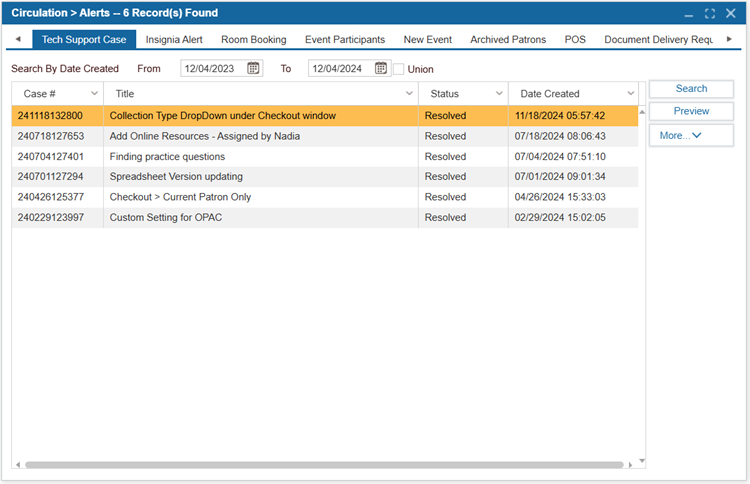This screenshot has height=484, width=750.
Task: Open the Status column dropdown
Action: pyautogui.click(x=499, y=93)
